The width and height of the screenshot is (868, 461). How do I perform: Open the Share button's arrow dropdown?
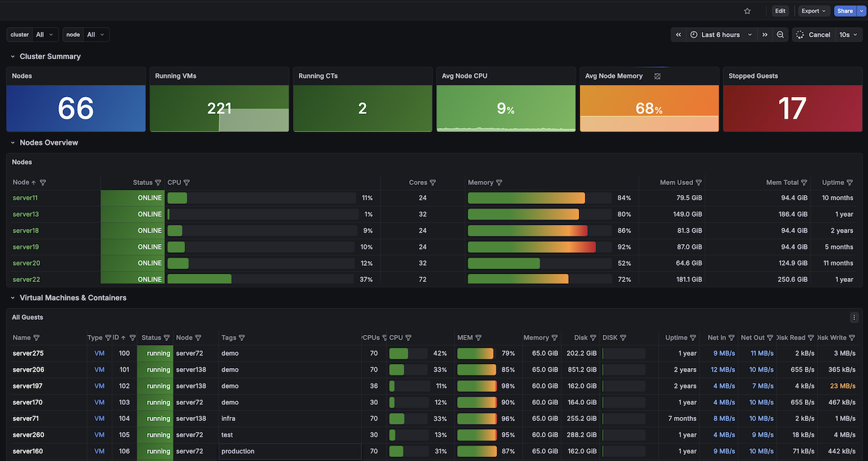(861, 11)
